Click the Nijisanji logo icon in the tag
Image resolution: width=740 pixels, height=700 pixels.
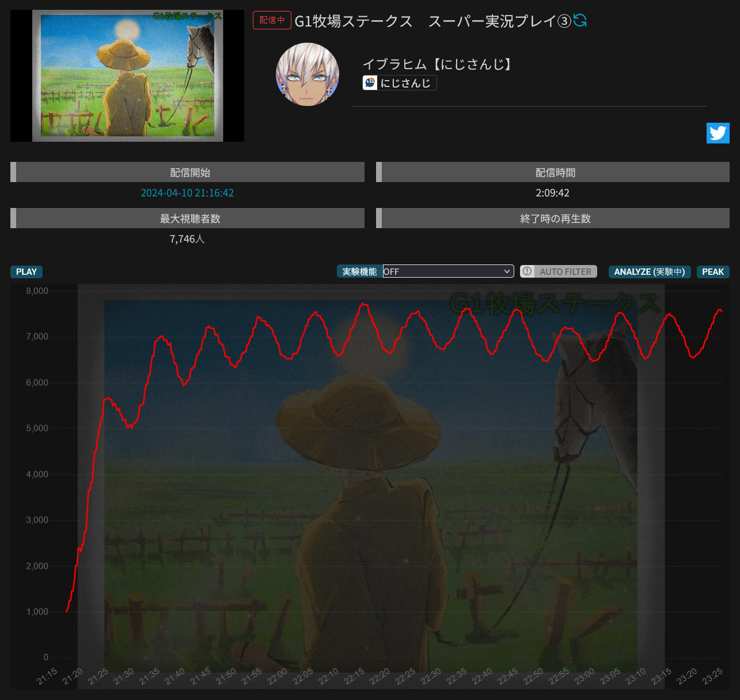[x=370, y=83]
